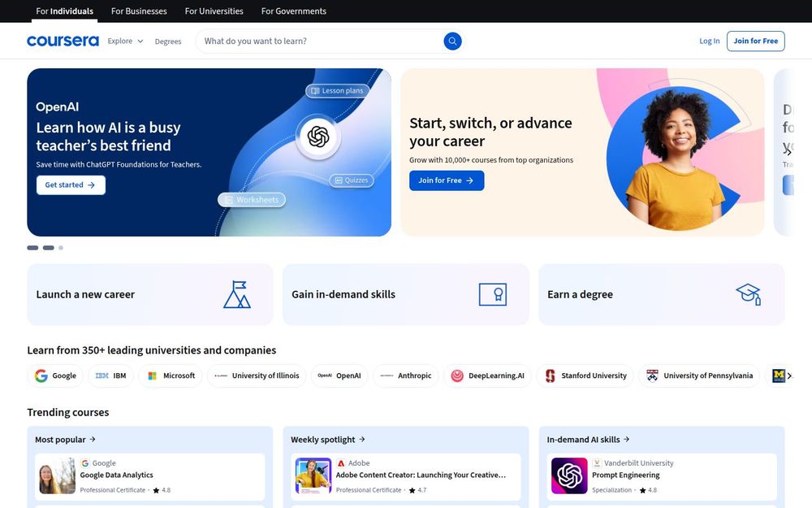The image size is (812, 508).
Task: Click the small Google logo in course card
Action: pyautogui.click(x=85, y=463)
